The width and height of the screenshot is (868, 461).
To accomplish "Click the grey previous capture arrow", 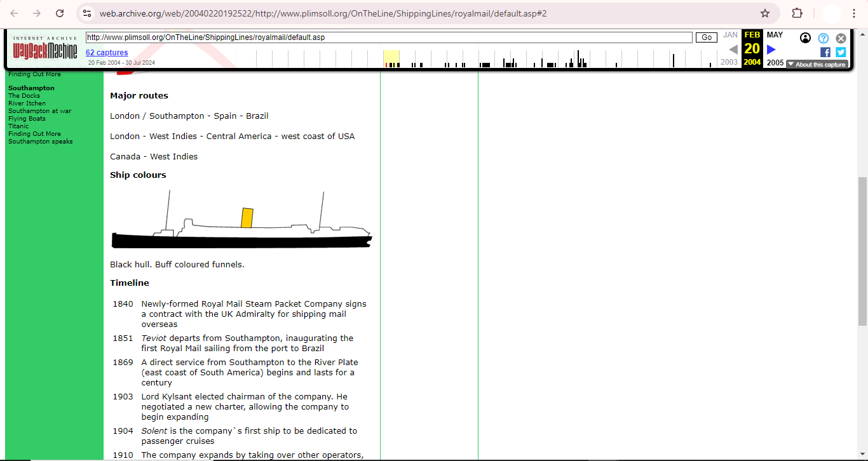I will [x=733, y=49].
